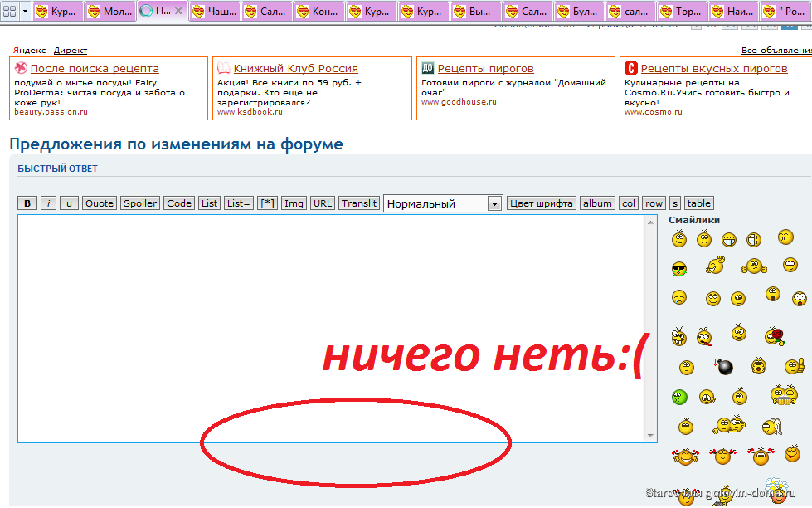This screenshot has height=508, width=812.
Task: Insert a link with URL button
Action: coord(322,203)
